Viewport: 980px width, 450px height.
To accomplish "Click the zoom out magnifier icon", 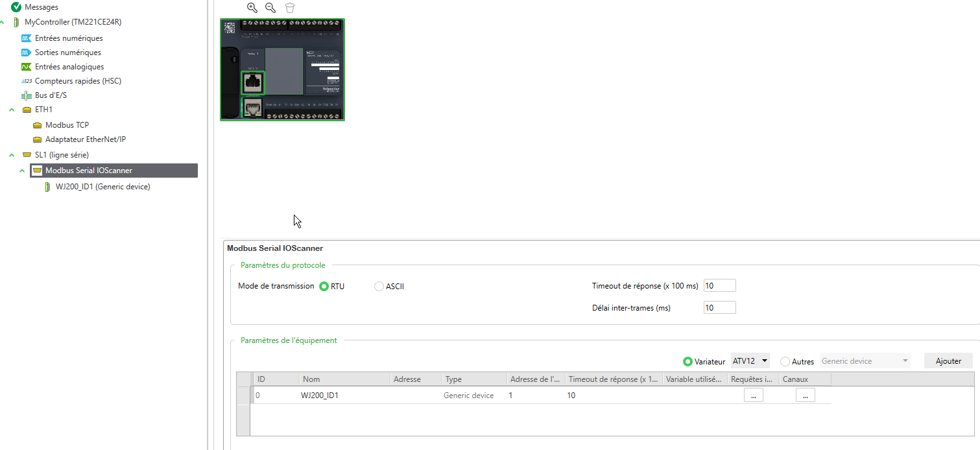I will click(270, 8).
